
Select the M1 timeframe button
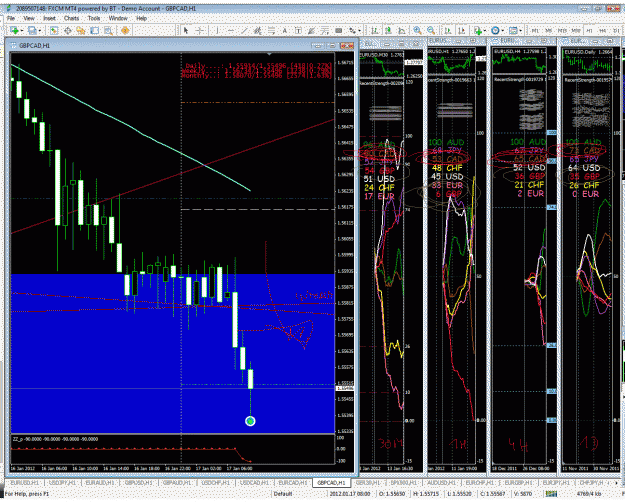coord(535,30)
